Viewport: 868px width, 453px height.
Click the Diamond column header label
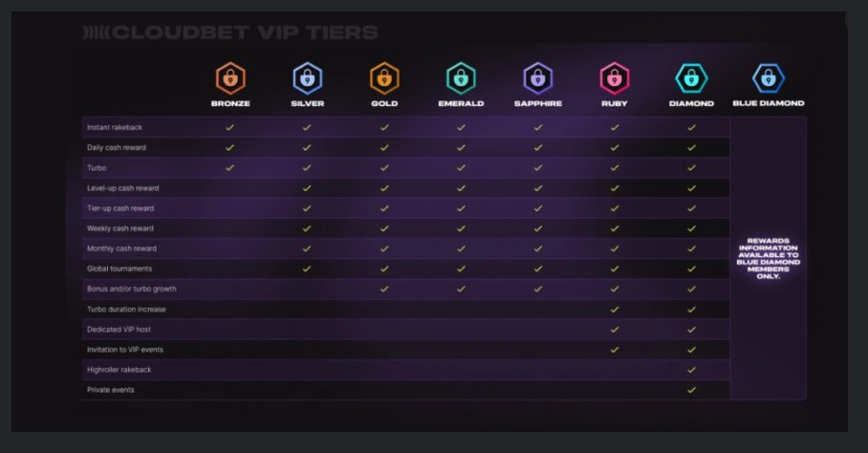coord(691,103)
